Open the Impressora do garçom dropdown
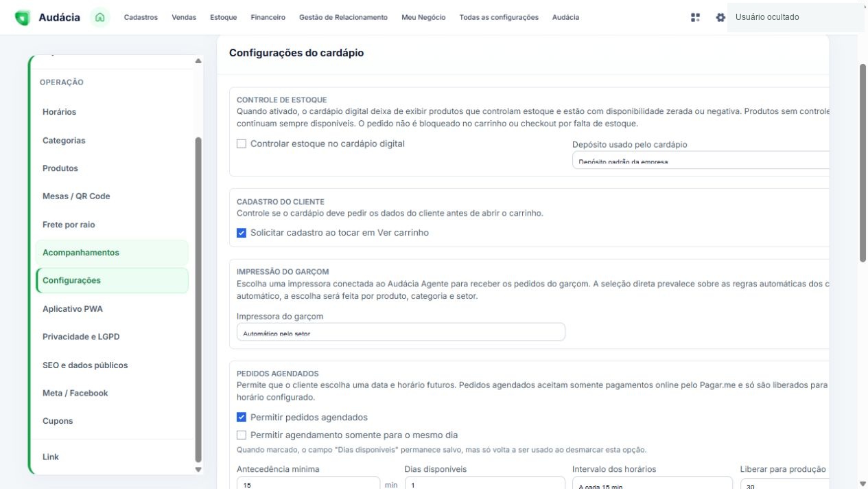 (x=401, y=332)
